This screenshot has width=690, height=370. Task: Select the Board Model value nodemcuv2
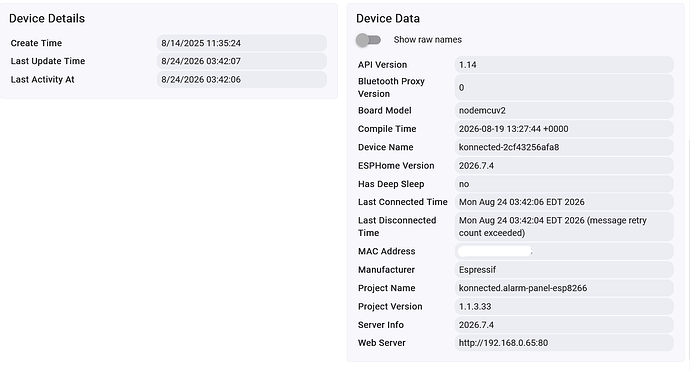(564, 110)
